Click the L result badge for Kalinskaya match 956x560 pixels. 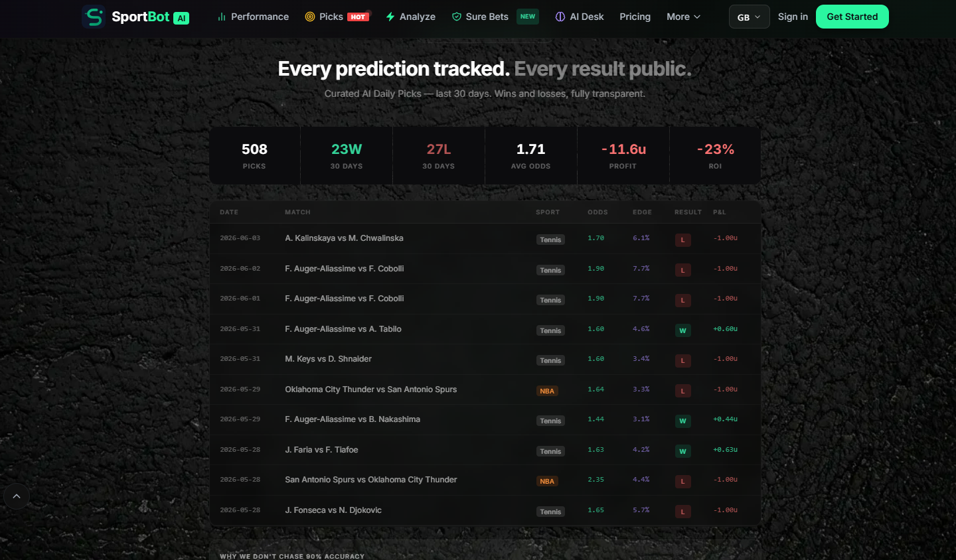tap(682, 240)
